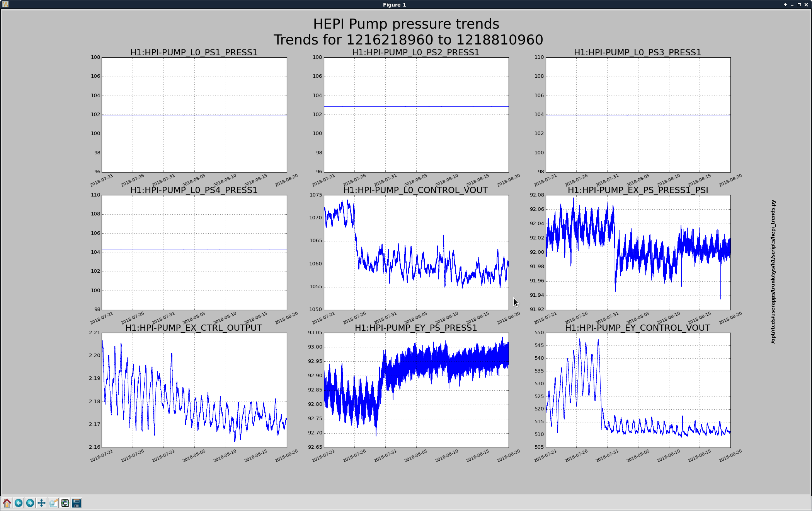Click the upward arrow title bar button
This screenshot has height=511, width=812.
[785, 5]
